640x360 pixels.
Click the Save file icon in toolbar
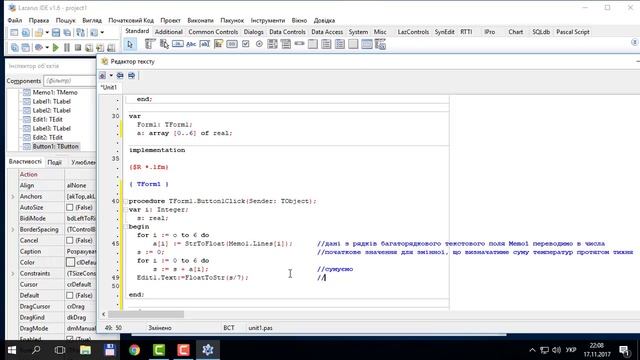pyautogui.click(x=56, y=32)
